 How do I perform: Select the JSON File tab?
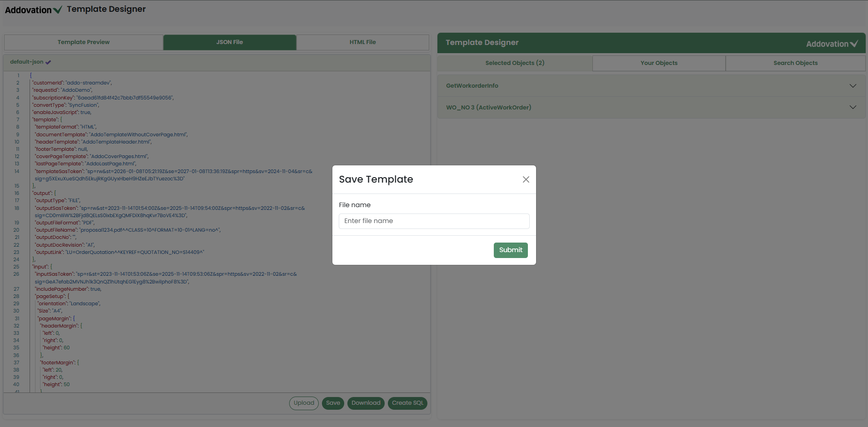point(230,42)
